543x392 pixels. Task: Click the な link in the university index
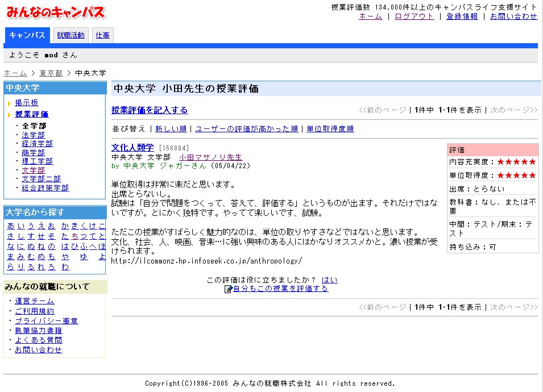(x=11, y=247)
